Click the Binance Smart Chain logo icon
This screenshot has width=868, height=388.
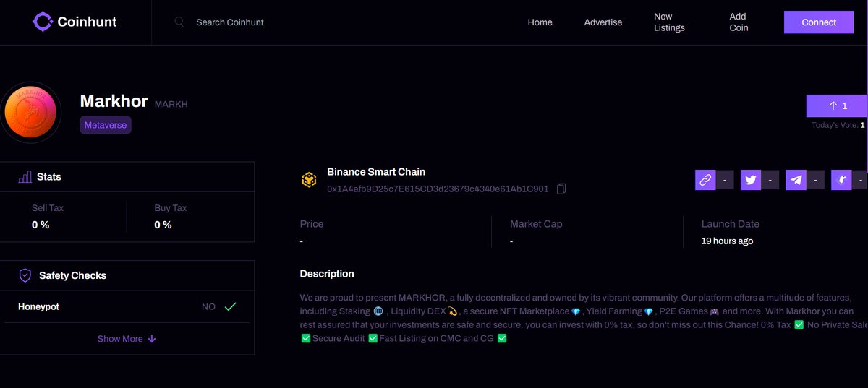[309, 180]
